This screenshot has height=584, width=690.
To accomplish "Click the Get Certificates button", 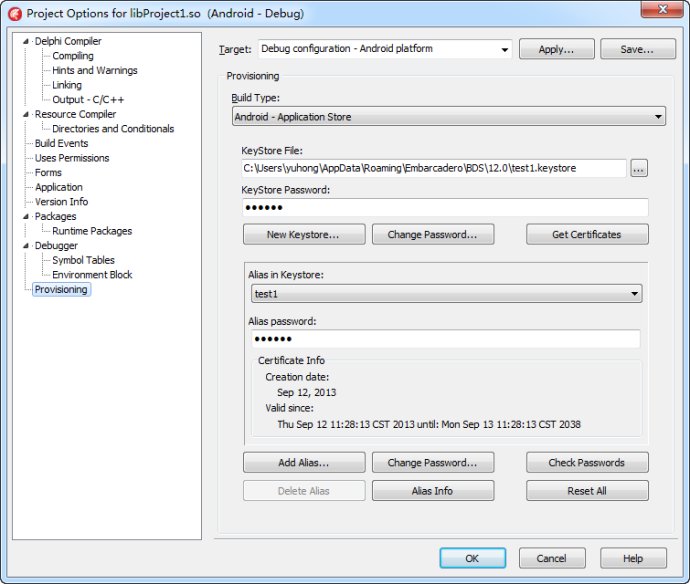I will [587, 234].
